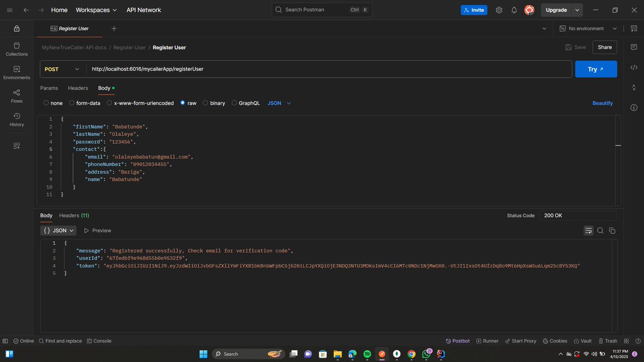Open the notifications bell
Image resolution: width=644 pixels, height=362 pixels.
(x=514, y=10)
